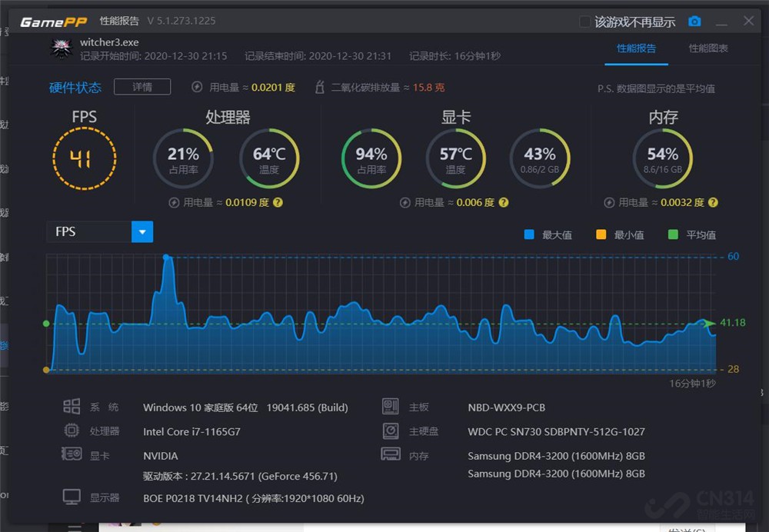The width and height of the screenshot is (769, 532).
Task: Click the FPS 41 gauge
Action: click(85, 158)
